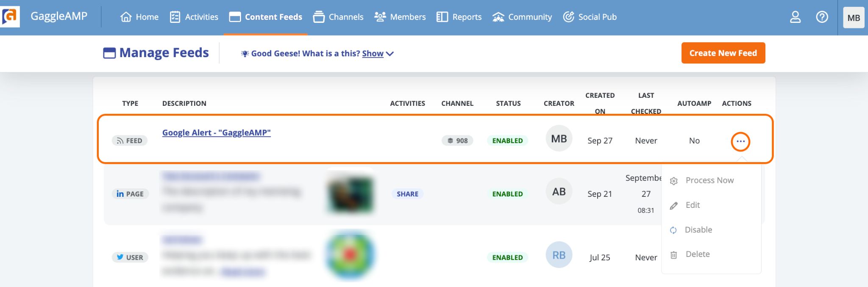This screenshot has height=287, width=868.
Task: Open the Channels tab
Action: click(x=338, y=17)
